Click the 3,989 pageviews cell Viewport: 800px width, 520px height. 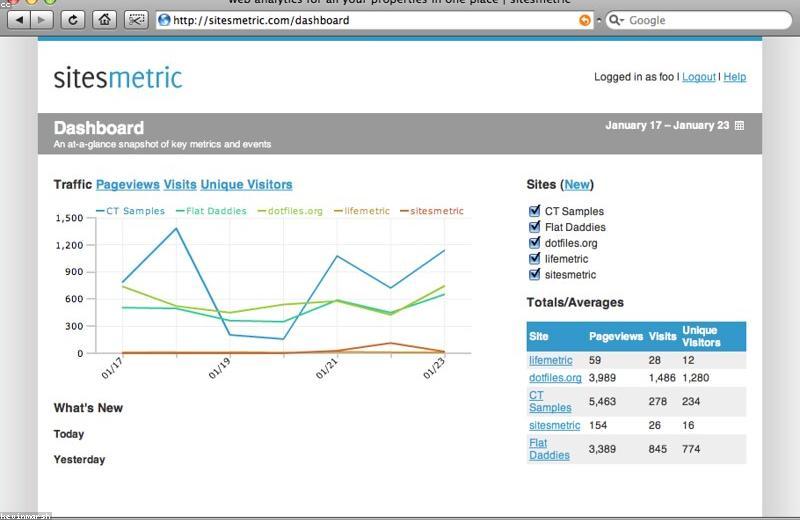coord(603,378)
